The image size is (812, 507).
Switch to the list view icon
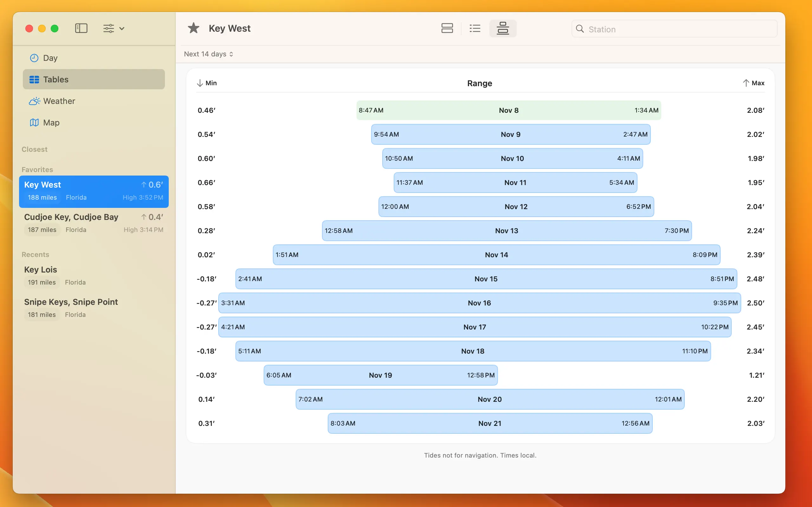(x=475, y=29)
